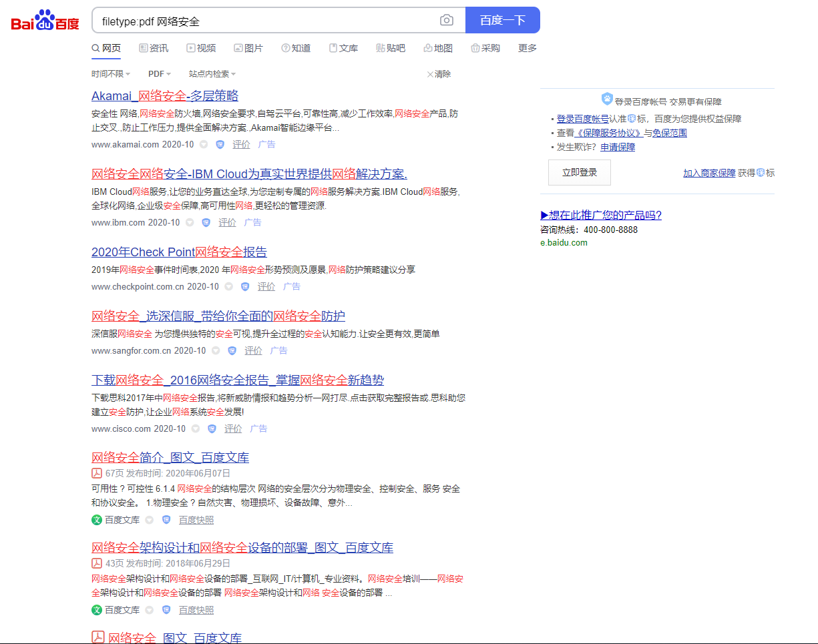Click 评价 in sangfor result
Screen dimensions: 818x644
[253, 350]
